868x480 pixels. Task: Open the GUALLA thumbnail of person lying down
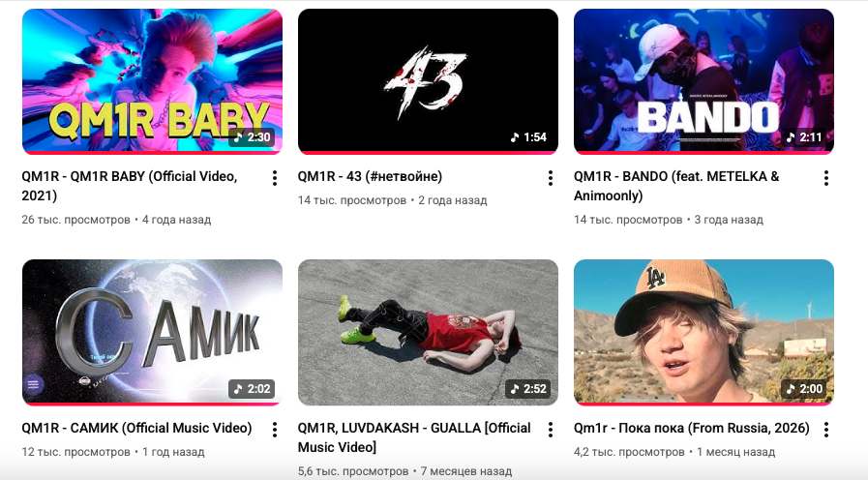point(428,332)
